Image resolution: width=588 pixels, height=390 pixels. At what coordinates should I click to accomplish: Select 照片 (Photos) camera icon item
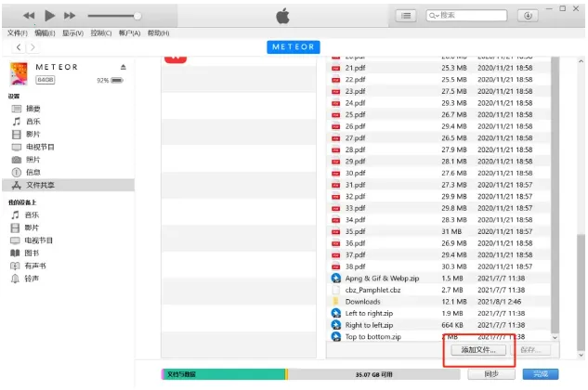coord(33,160)
